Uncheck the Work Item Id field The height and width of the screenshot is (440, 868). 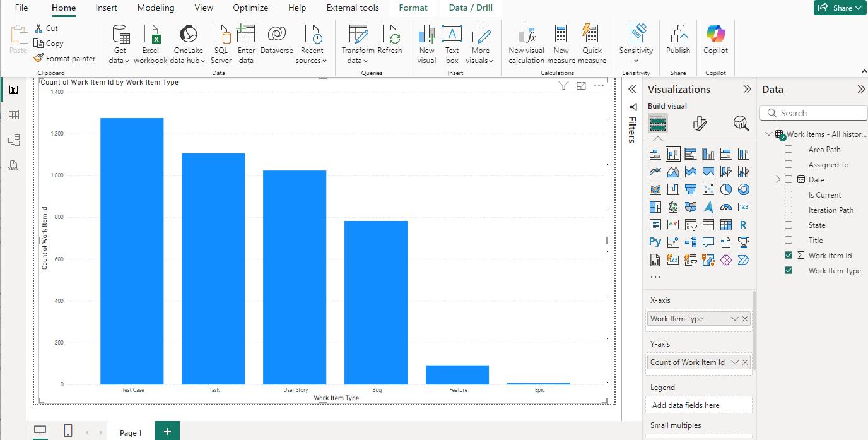(787, 255)
